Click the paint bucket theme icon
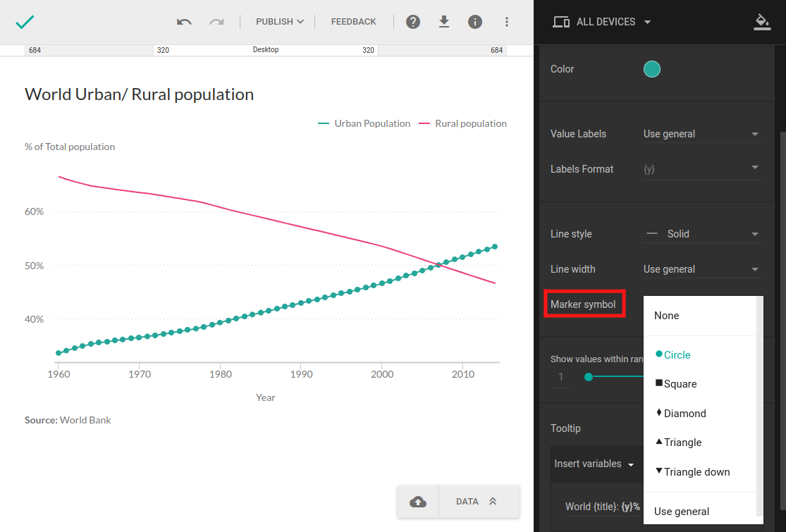The height and width of the screenshot is (532, 786). [761, 22]
